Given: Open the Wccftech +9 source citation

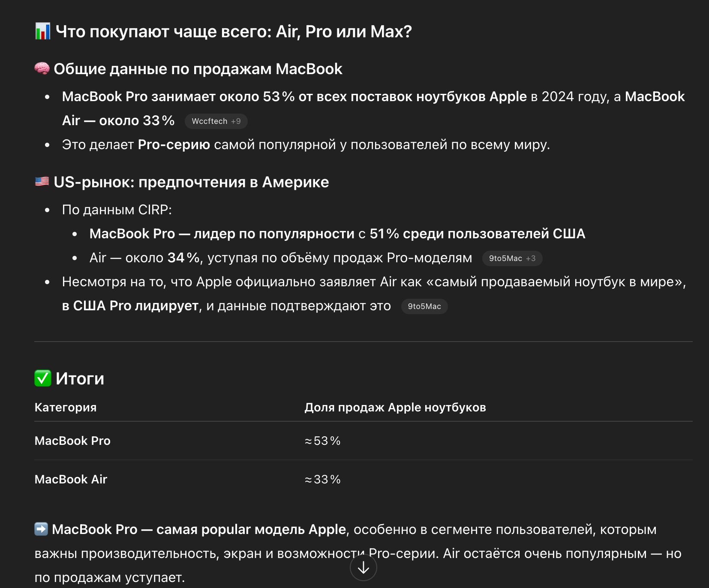Looking at the screenshot, I should (x=216, y=121).
